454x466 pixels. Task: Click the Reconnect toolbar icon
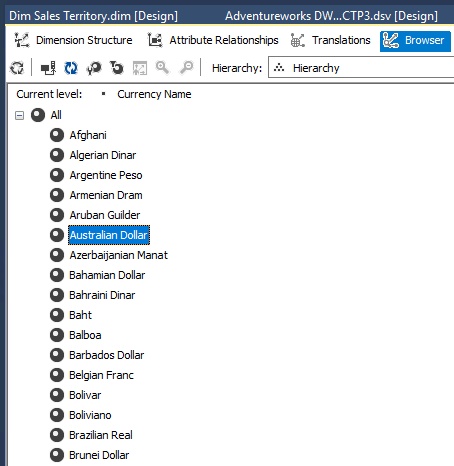[x=48, y=68]
